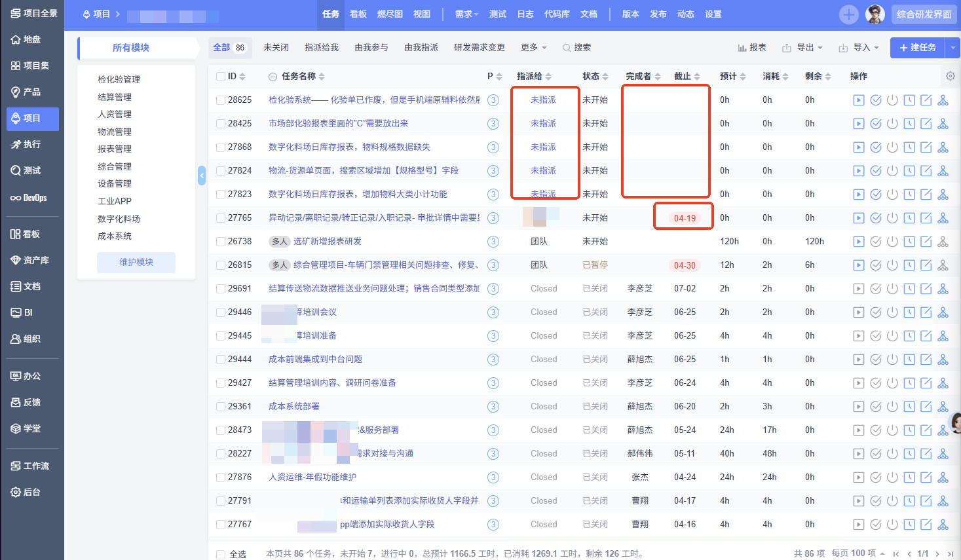The width and height of the screenshot is (961, 560).
Task: Select 数字化料场 module in tree
Action: [x=119, y=219]
